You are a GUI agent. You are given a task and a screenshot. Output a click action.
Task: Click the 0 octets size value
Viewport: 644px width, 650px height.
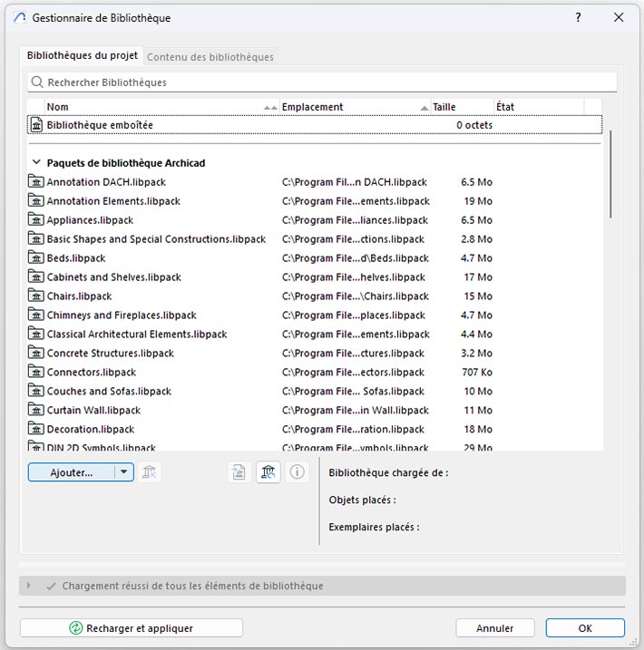point(474,125)
